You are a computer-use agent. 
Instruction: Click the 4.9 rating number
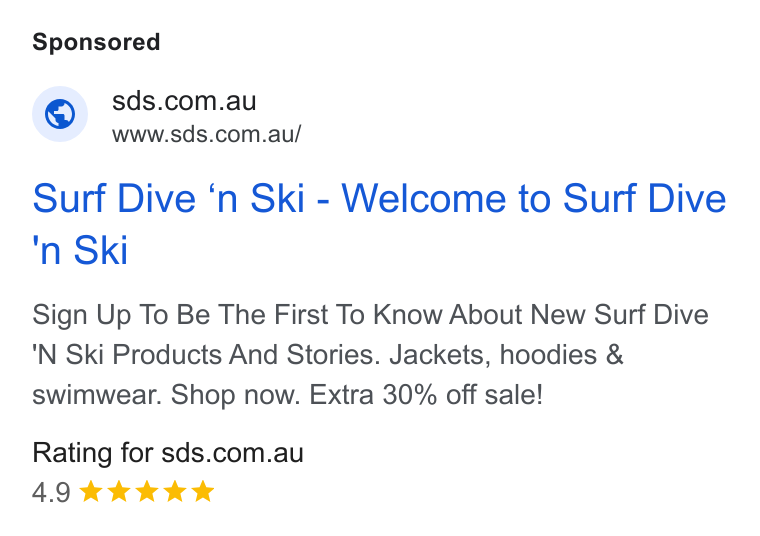(x=51, y=492)
